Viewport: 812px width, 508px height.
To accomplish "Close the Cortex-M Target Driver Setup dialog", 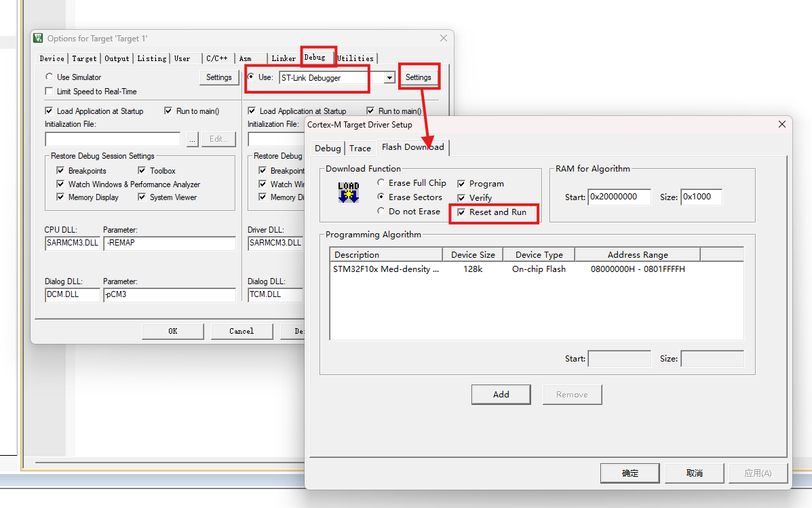I will (781, 124).
